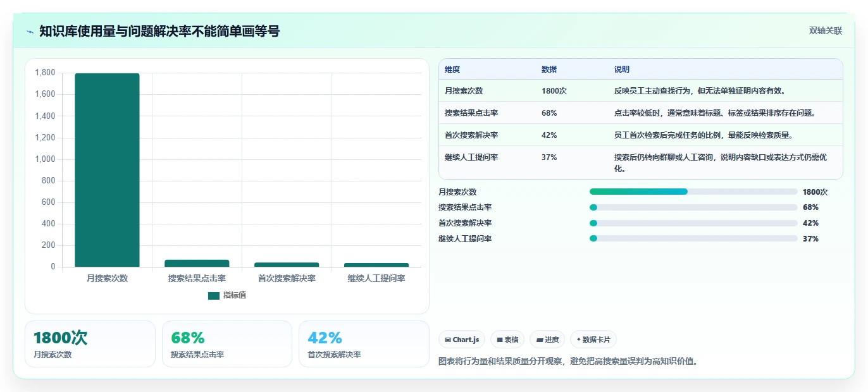Click the 1,000 y-axis tick value
This screenshot has height=392, width=868.
(x=46, y=159)
